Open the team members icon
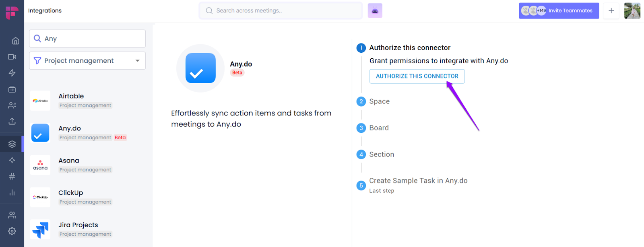644x247 pixels. click(12, 215)
